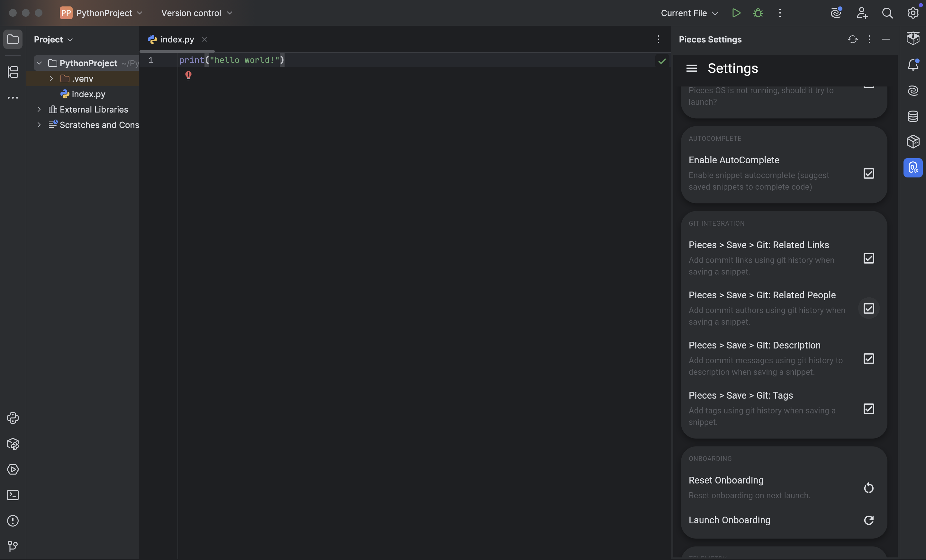The image size is (926, 560).
Task: Close the index.py tab
Action: pos(204,39)
